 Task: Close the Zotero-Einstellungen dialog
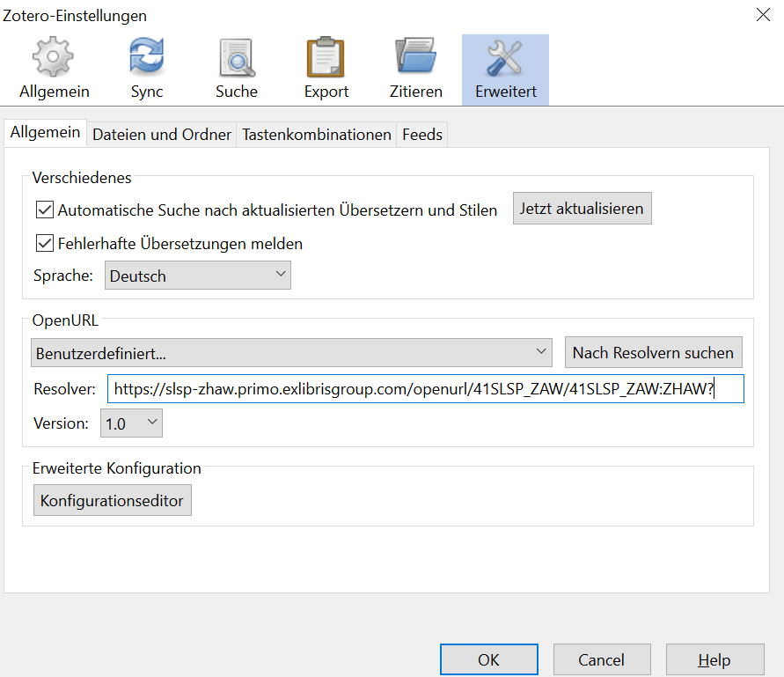point(763,14)
